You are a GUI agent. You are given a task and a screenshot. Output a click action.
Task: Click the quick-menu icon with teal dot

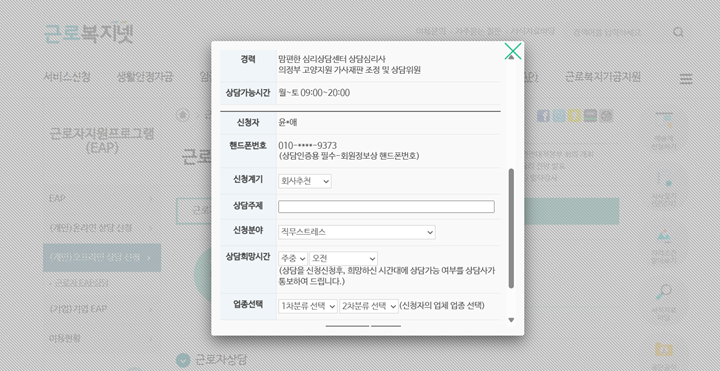664,180
